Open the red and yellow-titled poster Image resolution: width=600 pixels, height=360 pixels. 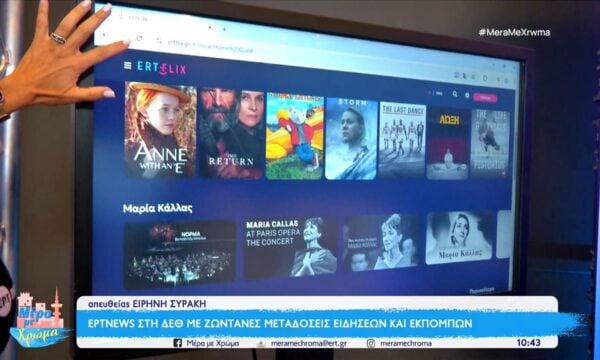448,143
